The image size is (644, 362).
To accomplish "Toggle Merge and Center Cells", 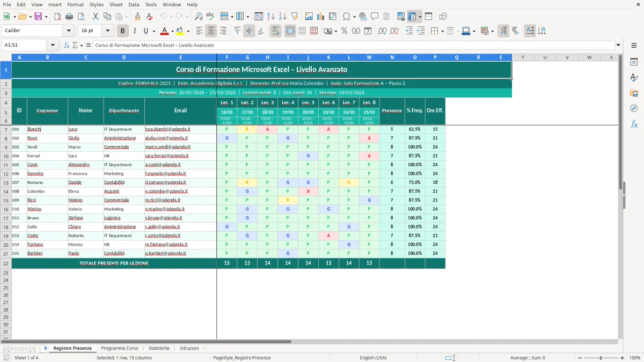I will [x=290, y=31].
